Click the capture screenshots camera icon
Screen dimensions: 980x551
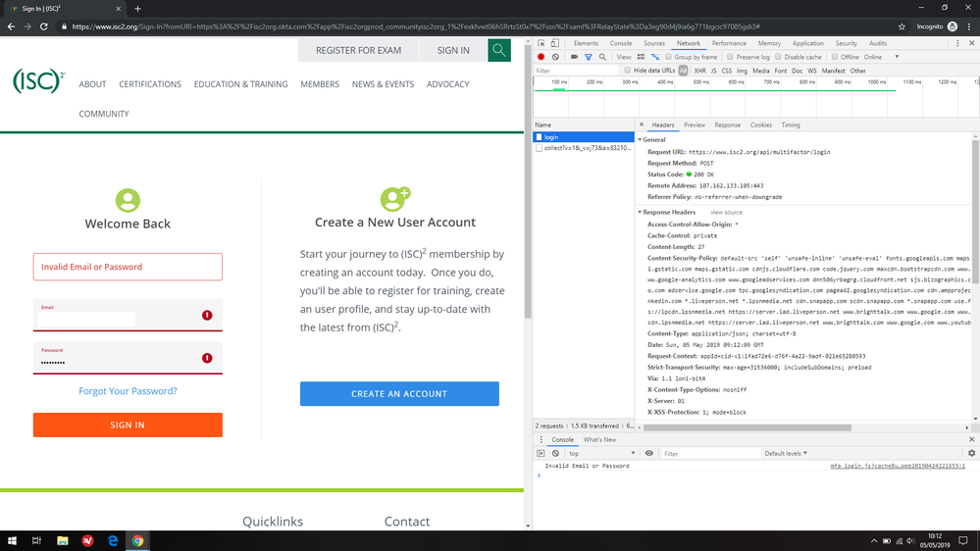(574, 57)
